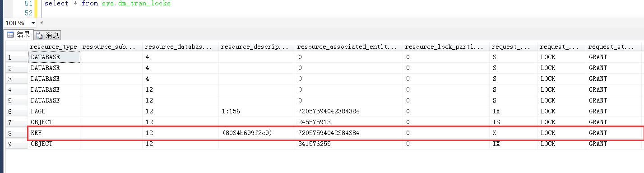Click the DATABASE cell in row 5
The height and width of the screenshot is (173, 644).
click(54, 100)
